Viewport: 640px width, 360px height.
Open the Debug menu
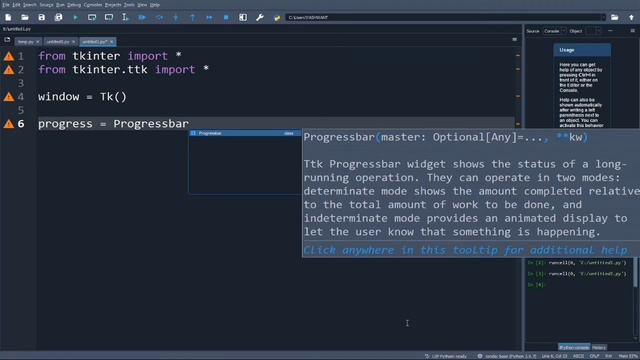74,5
